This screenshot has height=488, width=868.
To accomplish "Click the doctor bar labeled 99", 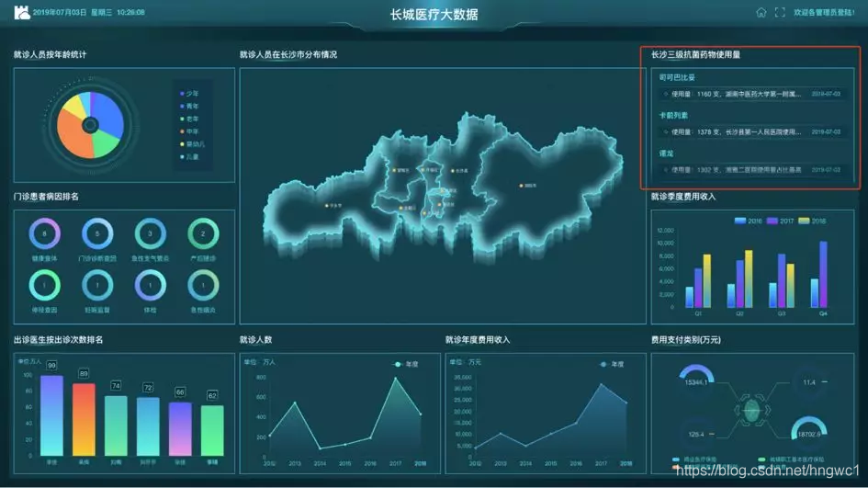I will pos(51,415).
